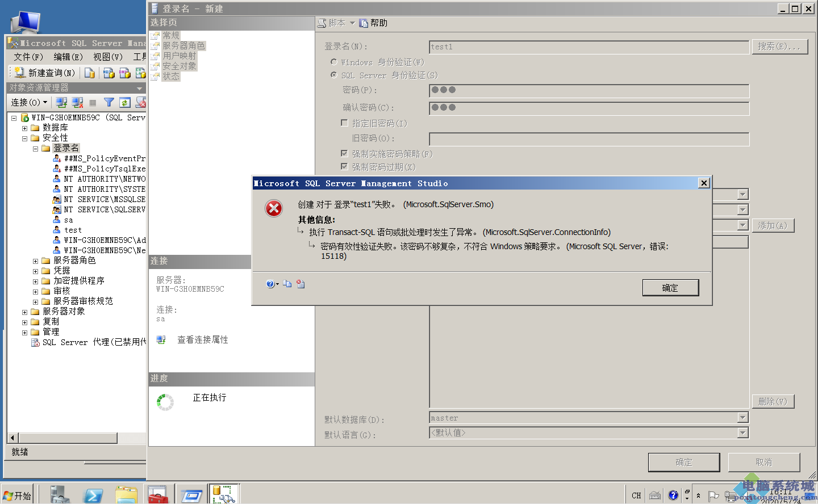Screen dimensions: 818x504
Task: Select the 状态 page
Action: 171,76
